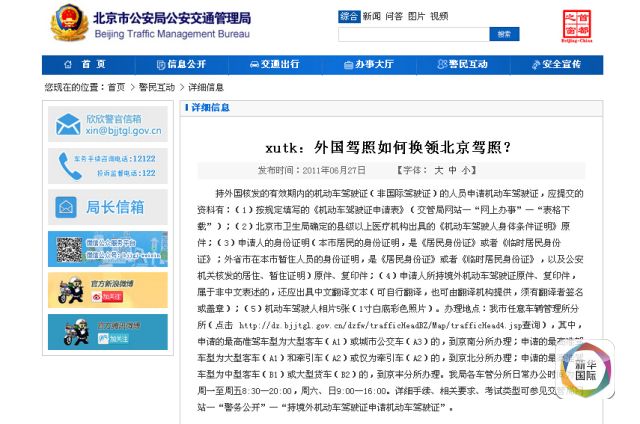Screen dimensions: 640x424
Task: Click the blue 搜索 search button
Action: tap(504, 34)
